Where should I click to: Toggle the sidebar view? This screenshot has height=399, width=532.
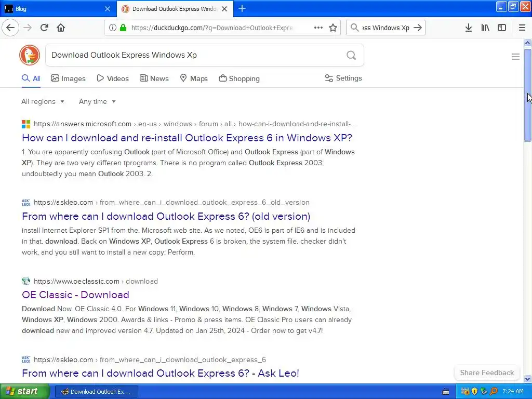click(502, 28)
